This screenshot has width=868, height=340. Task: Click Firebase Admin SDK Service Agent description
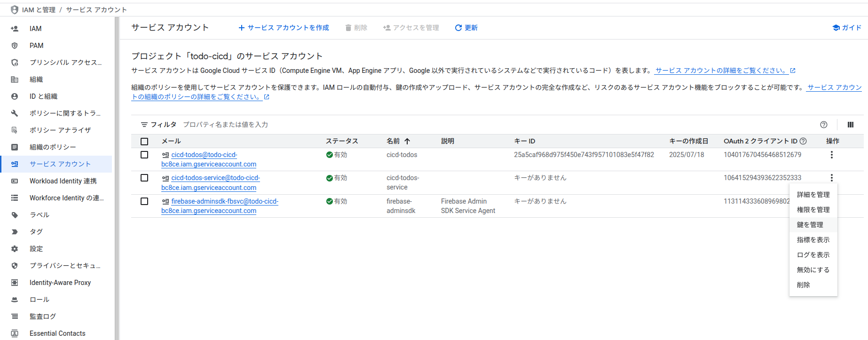point(468,206)
